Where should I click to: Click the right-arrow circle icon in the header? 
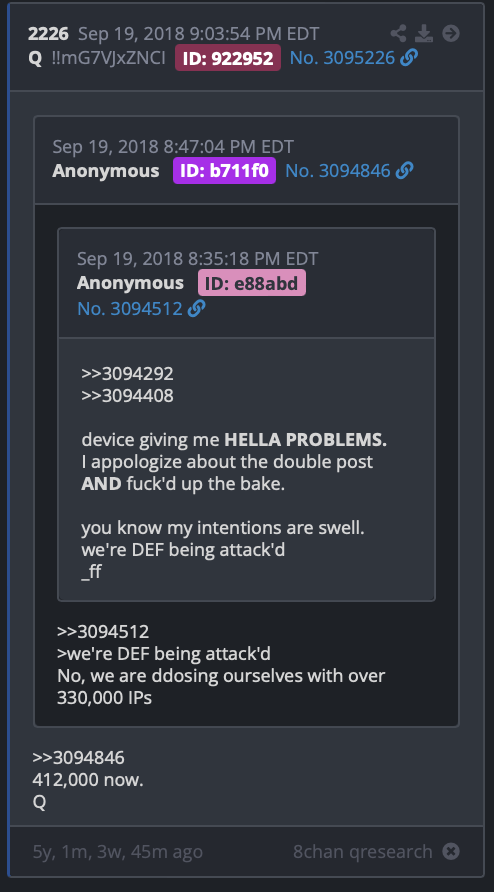point(451,34)
